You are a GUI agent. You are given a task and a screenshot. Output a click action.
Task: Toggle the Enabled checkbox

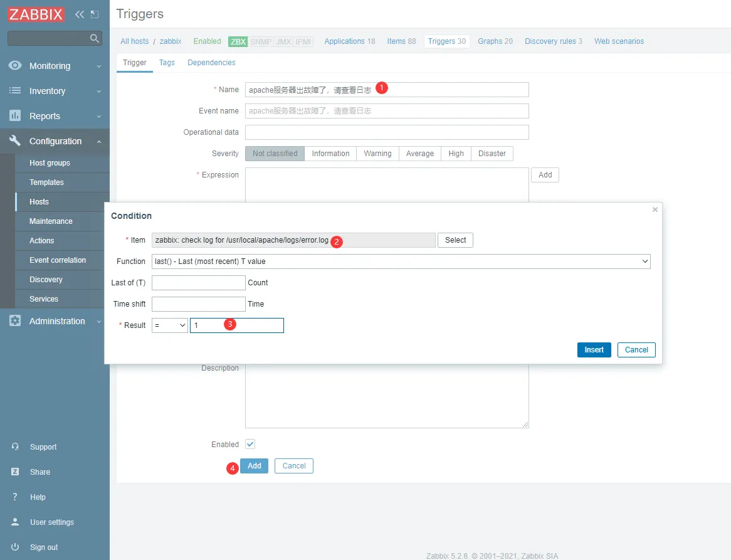coord(250,444)
